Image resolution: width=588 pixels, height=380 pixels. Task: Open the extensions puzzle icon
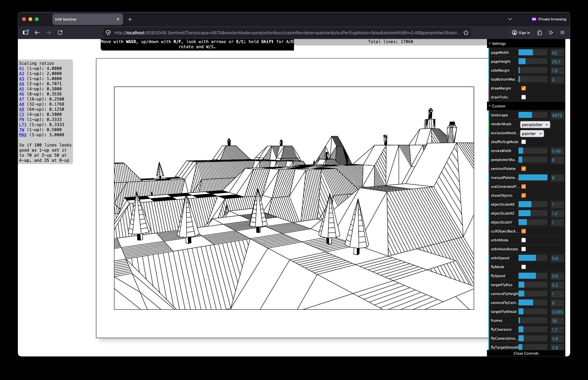539,33
